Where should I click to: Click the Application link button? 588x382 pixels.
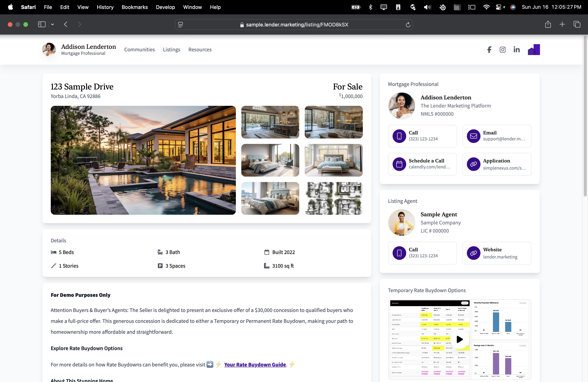497,164
